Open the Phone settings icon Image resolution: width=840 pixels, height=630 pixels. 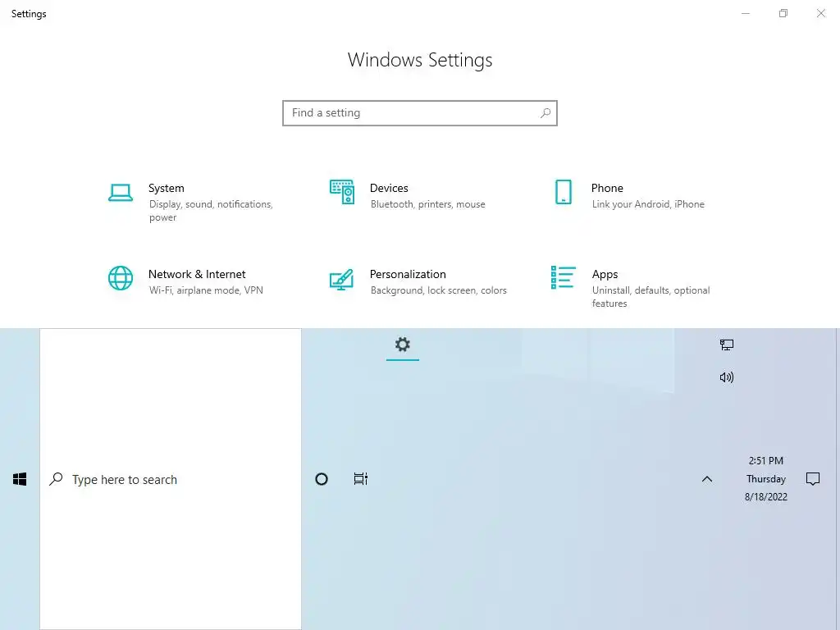[x=563, y=192]
